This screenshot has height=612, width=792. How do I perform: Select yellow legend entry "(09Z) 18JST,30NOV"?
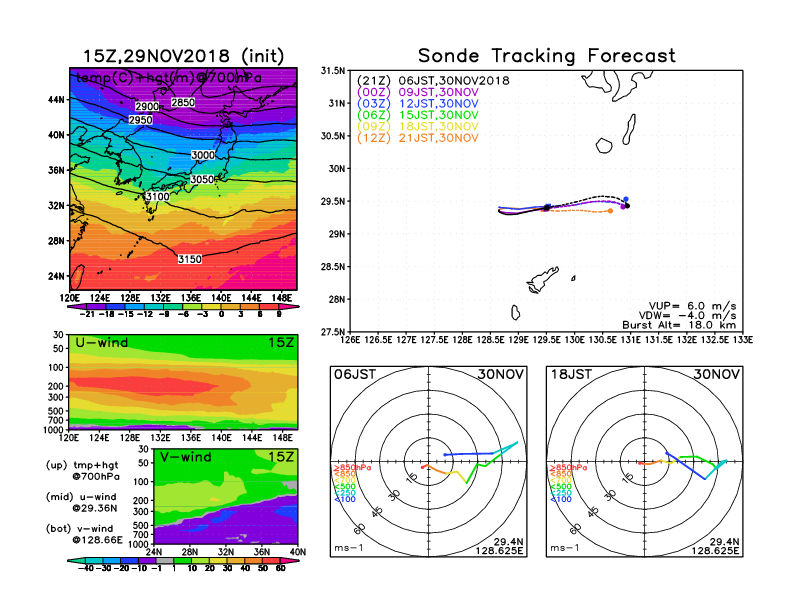[x=418, y=127]
